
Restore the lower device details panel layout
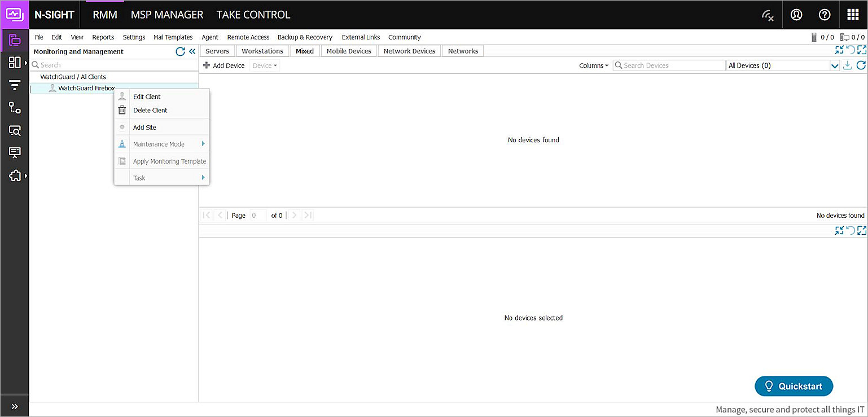[851, 230]
